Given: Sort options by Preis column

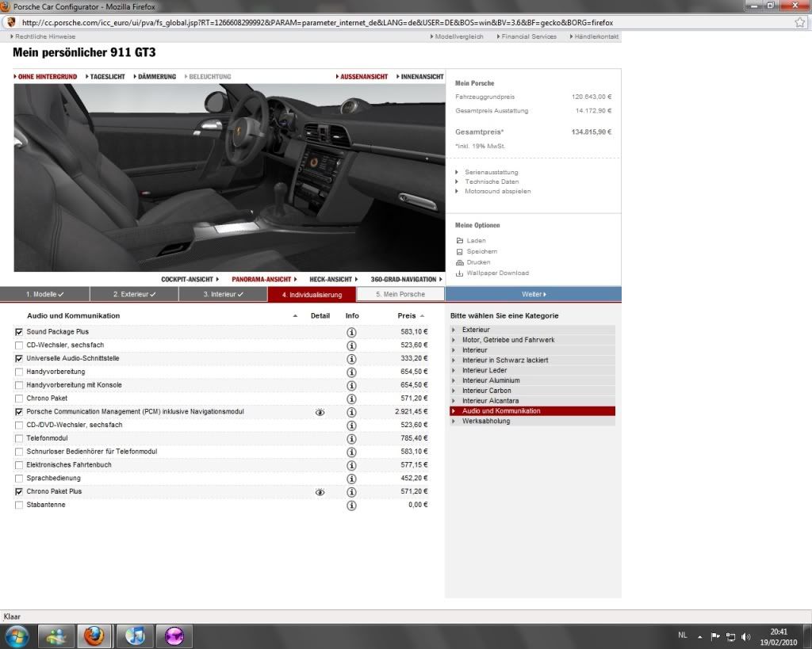Looking at the screenshot, I should click(x=411, y=315).
